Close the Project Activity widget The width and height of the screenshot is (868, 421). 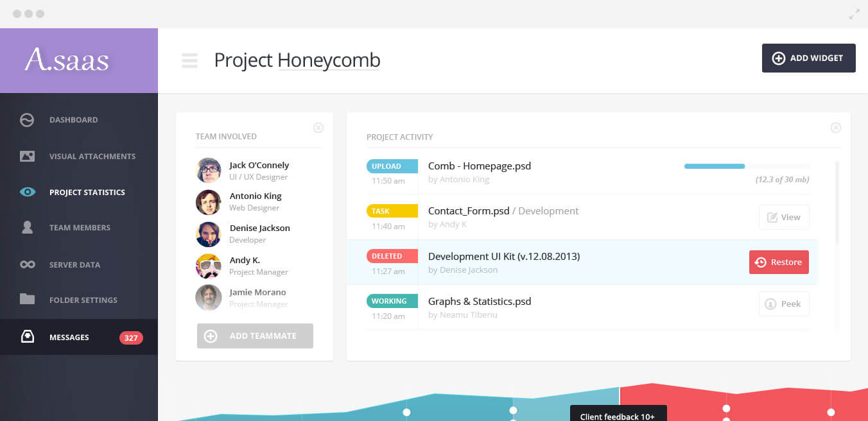click(835, 128)
